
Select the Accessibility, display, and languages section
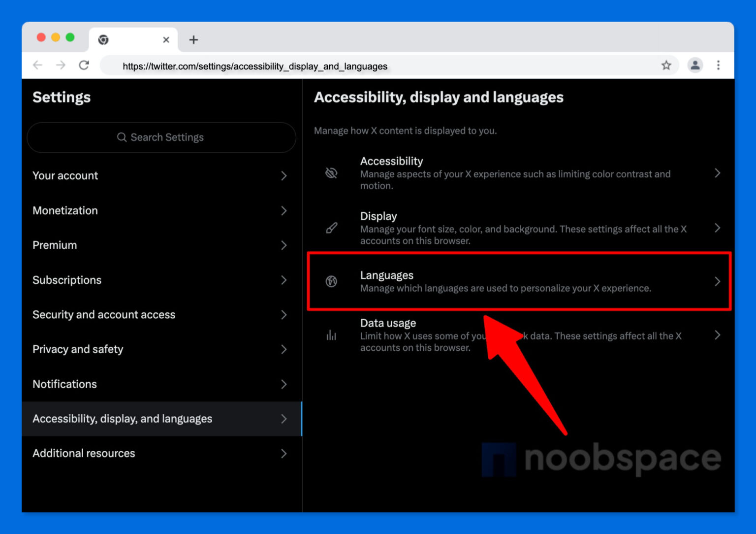(122, 419)
